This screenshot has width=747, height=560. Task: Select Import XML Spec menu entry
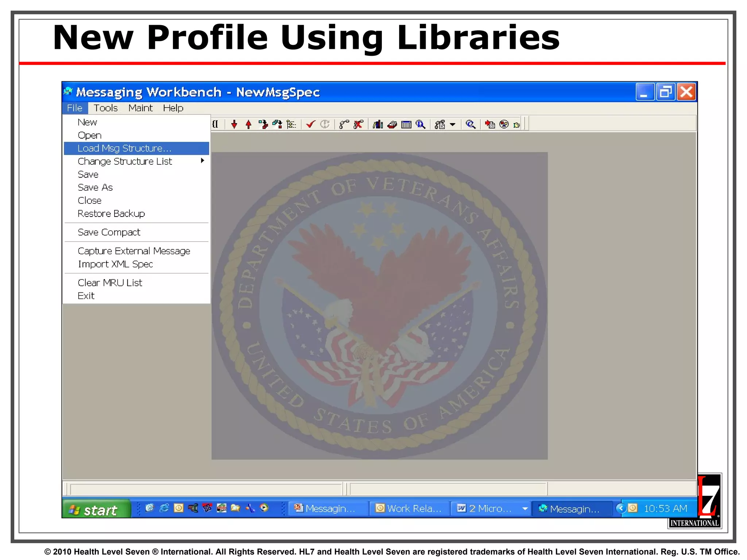tap(136, 264)
